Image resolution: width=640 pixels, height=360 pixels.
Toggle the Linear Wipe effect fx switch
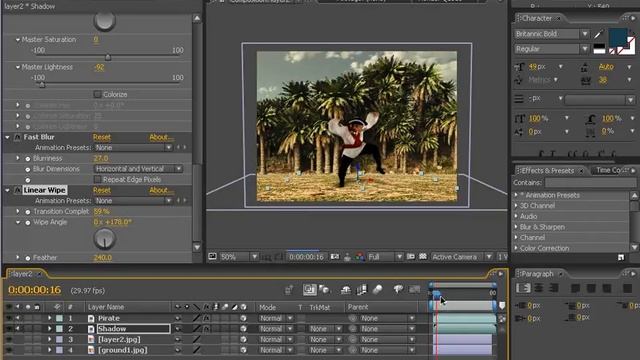coord(17,190)
